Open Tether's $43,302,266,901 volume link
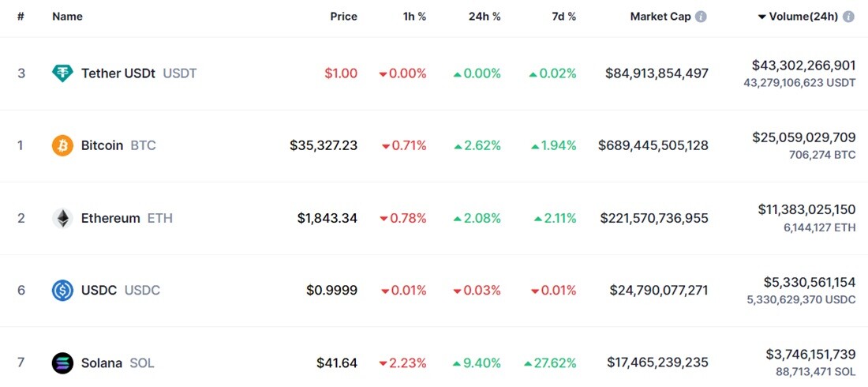The image size is (868, 387). [x=804, y=66]
